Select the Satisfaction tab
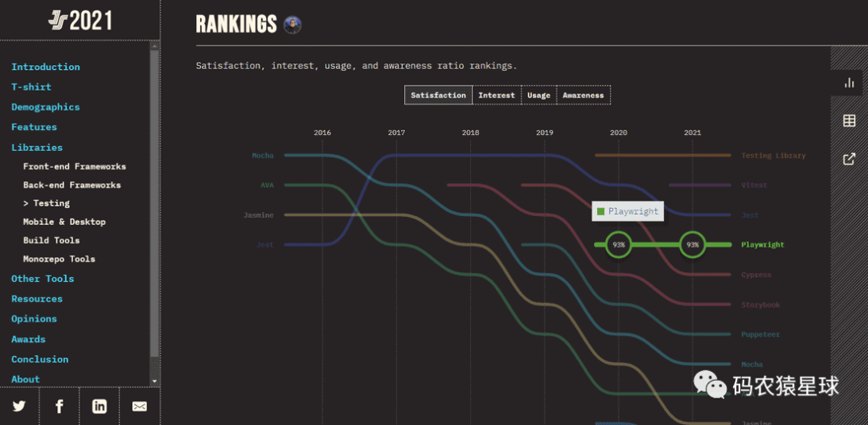868x425 pixels. click(439, 95)
